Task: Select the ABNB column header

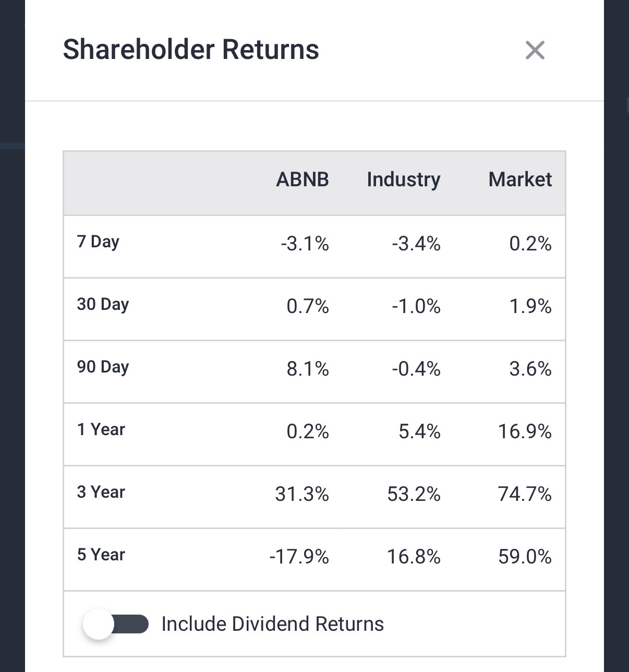Action: (303, 179)
